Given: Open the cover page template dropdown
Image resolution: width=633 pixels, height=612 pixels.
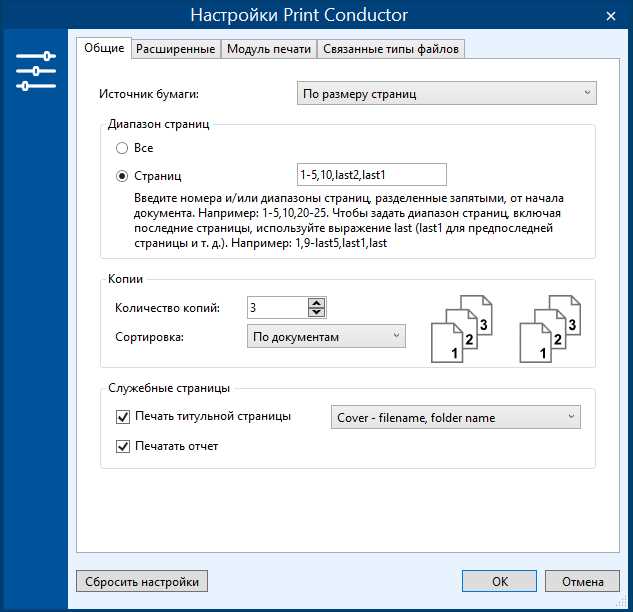Looking at the screenshot, I should click(x=455, y=417).
